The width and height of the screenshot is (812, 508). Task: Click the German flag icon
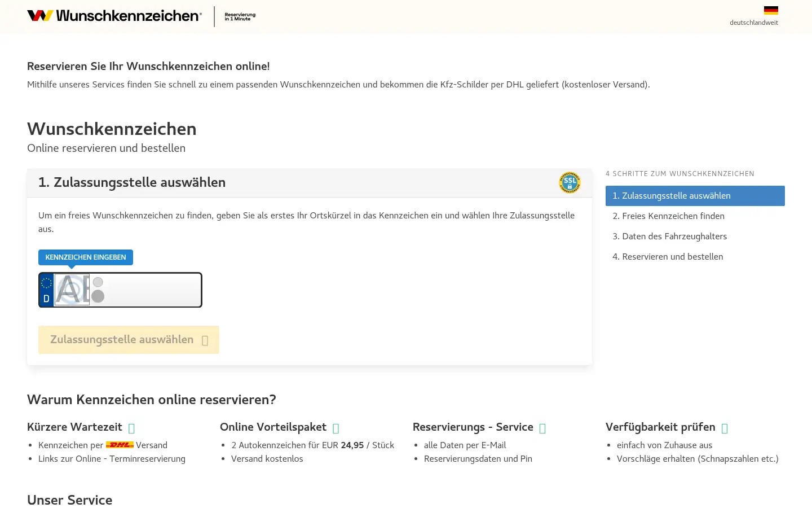point(771,10)
